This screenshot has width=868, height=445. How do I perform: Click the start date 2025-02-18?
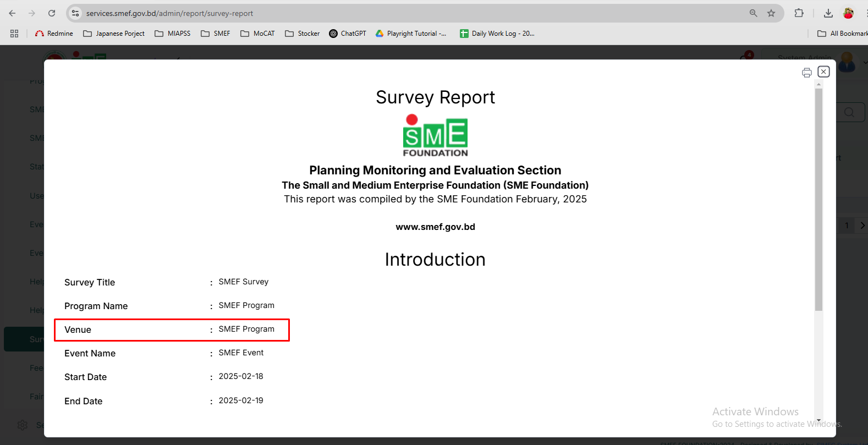tap(241, 376)
